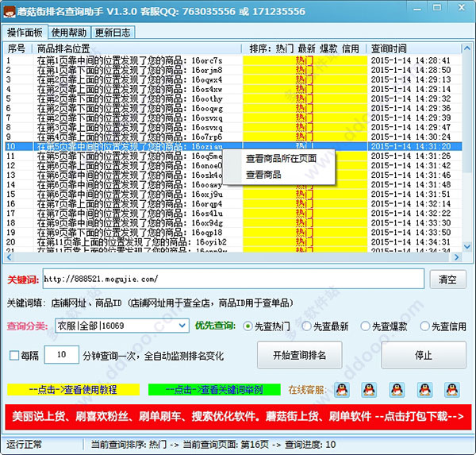Click the red 点击打包下载 banner
This screenshot has width=476, height=455.
coord(238,416)
